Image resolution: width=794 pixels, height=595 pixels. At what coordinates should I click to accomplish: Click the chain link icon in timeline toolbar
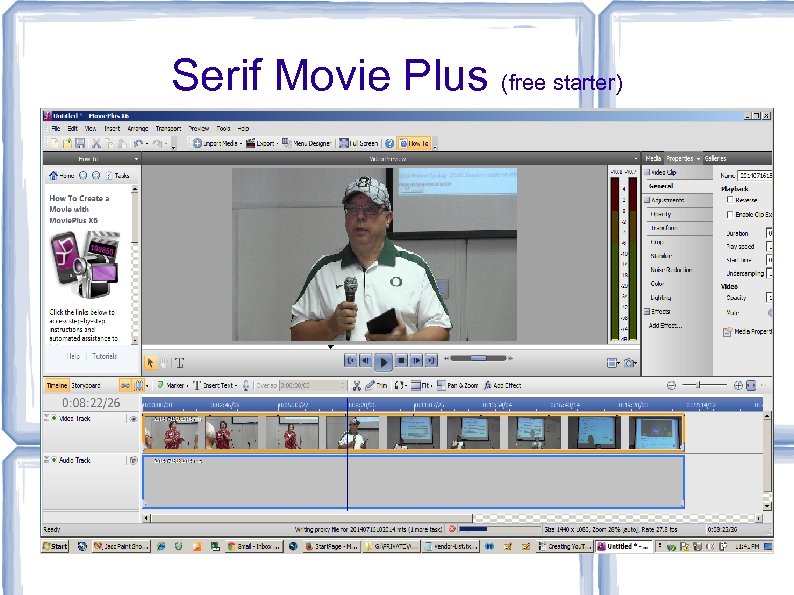click(x=125, y=386)
